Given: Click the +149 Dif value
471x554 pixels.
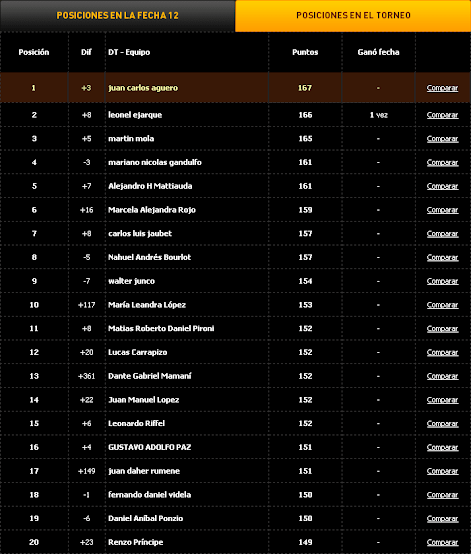Looking at the screenshot, I should click(x=86, y=471).
